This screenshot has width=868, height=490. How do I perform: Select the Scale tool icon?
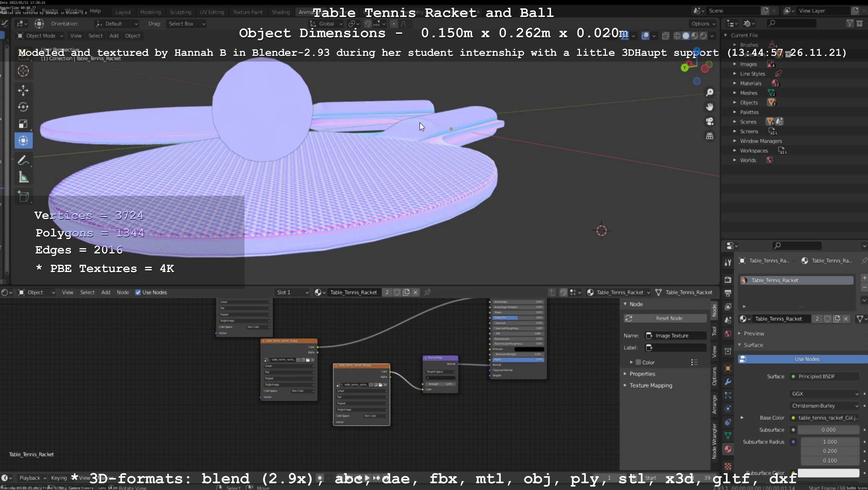(23, 124)
